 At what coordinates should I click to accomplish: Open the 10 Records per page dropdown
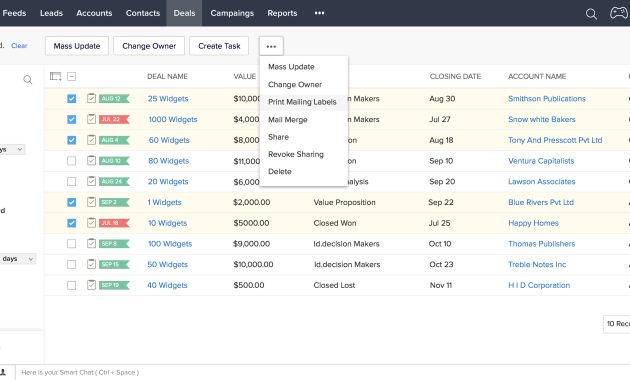tap(617, 324)
